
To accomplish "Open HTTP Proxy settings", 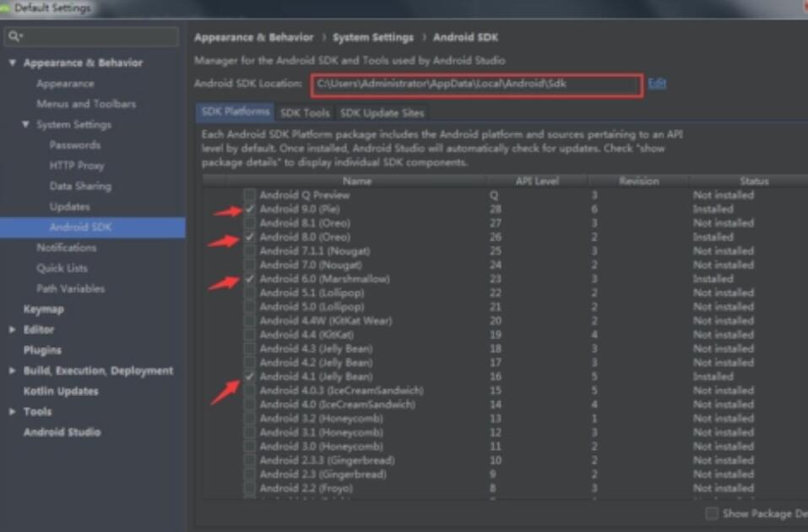I will coord(77,166).
